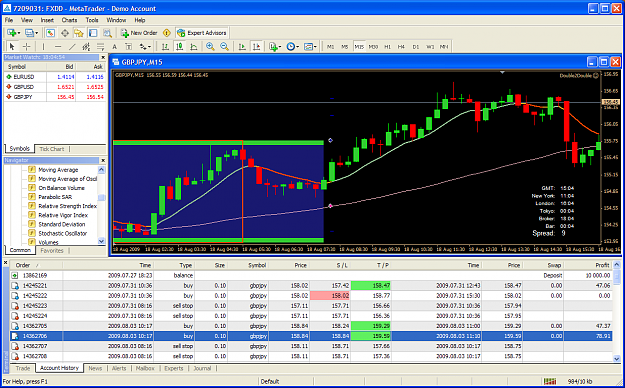Pick the Vertical Line drawing tool

pos(43,47)
